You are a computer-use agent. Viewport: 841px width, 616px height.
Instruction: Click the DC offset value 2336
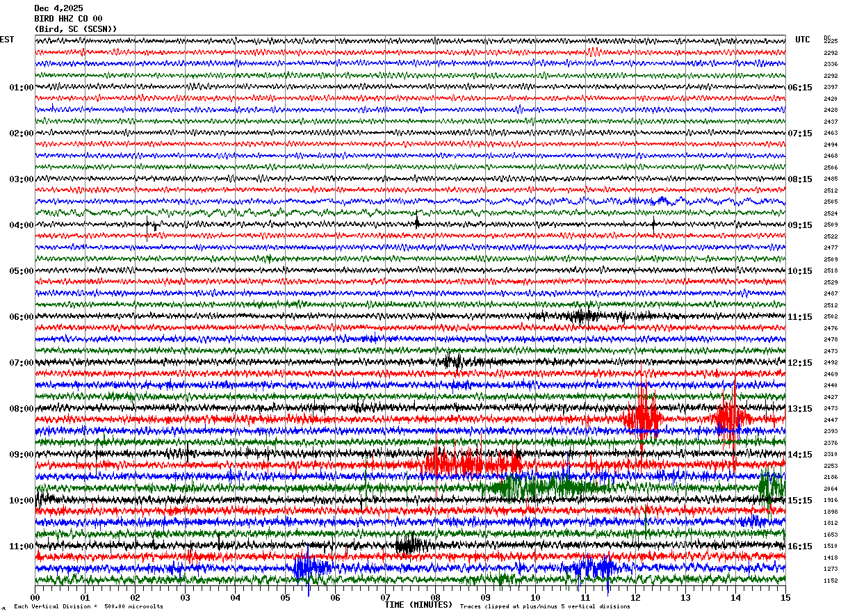point(831,65)
